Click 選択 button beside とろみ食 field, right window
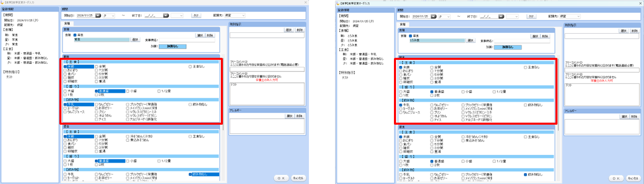This screenshot has height=184, width=644. pyautogui.click(x=471, y=40)
